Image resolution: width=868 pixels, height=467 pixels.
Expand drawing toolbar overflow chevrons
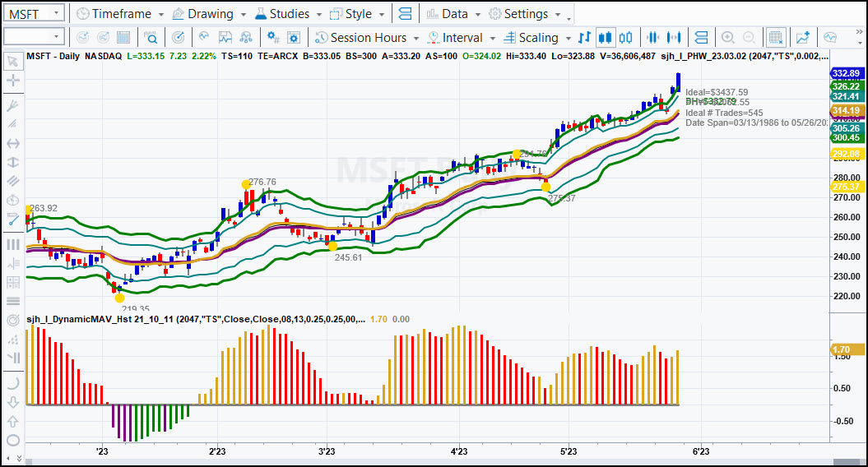[20, 459]
